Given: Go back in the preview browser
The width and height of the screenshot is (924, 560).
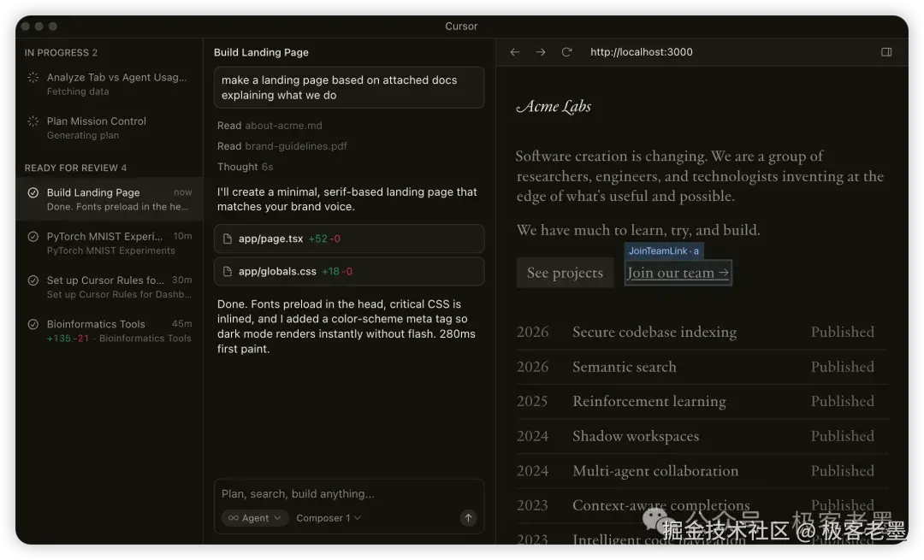Looking at the screenshot, I should [514, 52].
